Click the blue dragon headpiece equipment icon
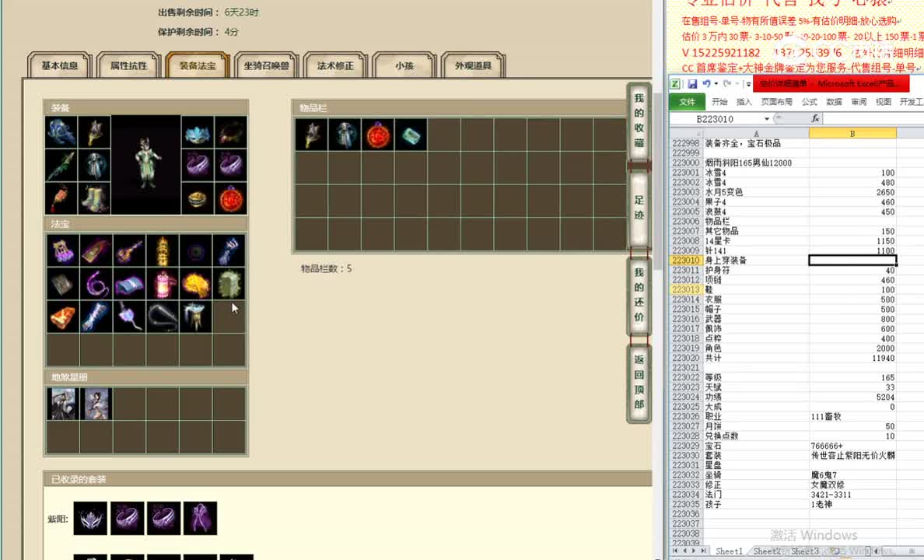The image size is (924, 560). 61,132
